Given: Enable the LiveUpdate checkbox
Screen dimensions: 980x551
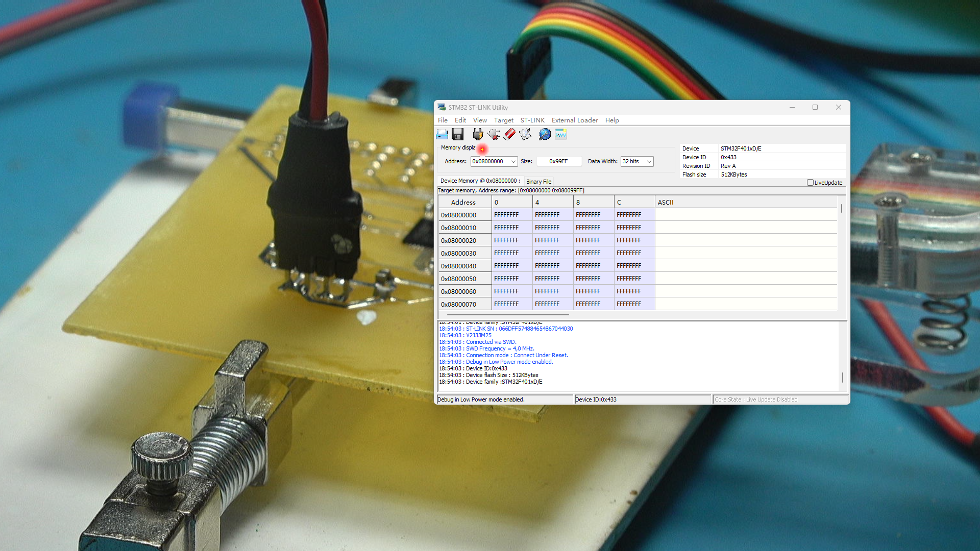Looking at the screenshot, I should 810,183.
